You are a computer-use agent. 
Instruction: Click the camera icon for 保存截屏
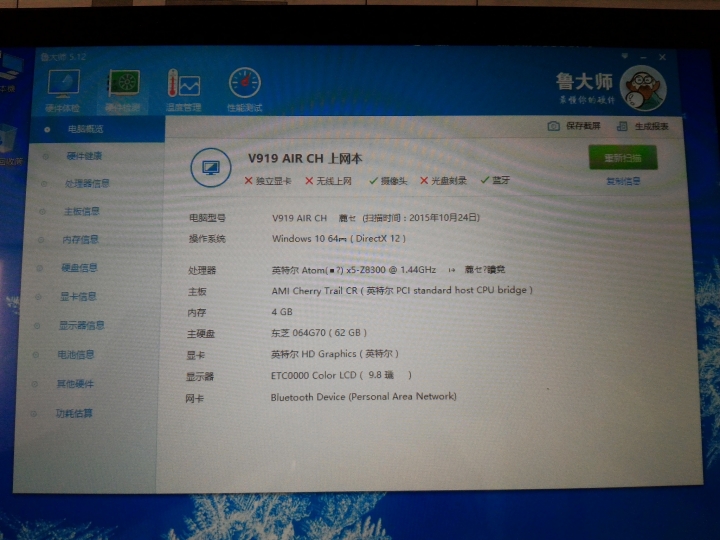[x=553, y=126]
